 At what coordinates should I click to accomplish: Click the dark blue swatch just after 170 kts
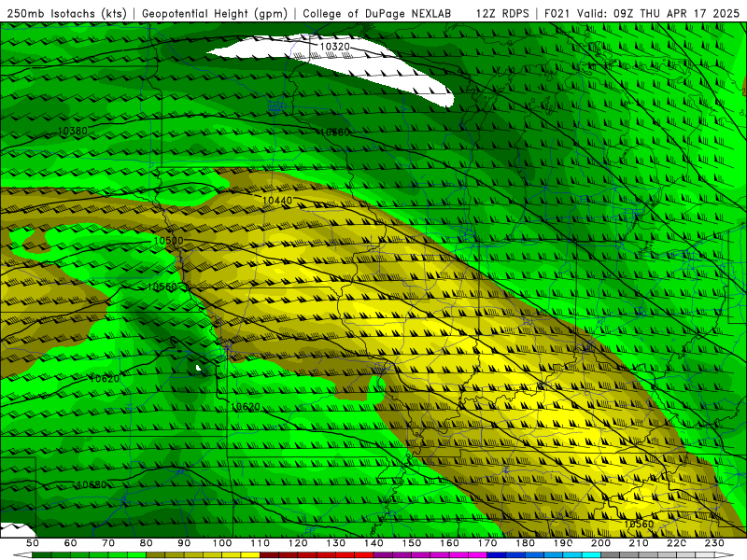click(497, 555)
